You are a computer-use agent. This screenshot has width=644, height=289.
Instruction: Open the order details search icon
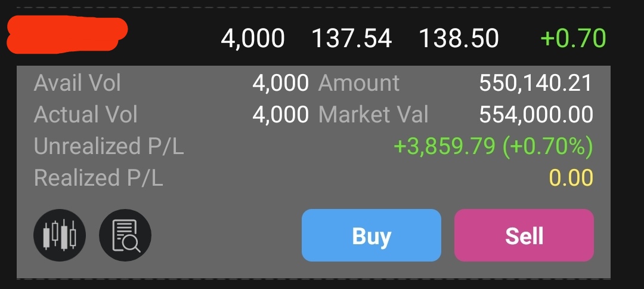[125, 235]
